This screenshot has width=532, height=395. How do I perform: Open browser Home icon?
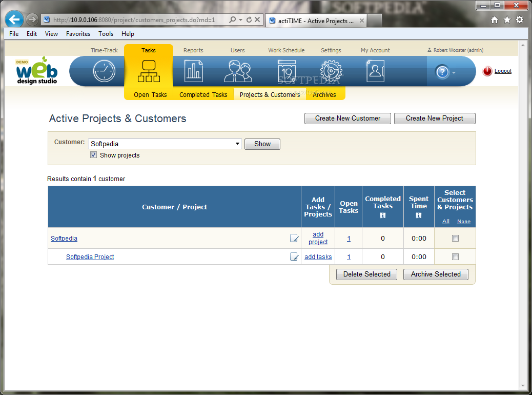(495, 19)
